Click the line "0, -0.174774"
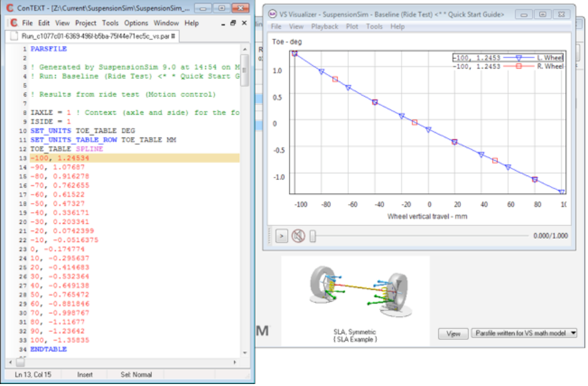Viewport: 588px width, 386px height. click(57, 249)
